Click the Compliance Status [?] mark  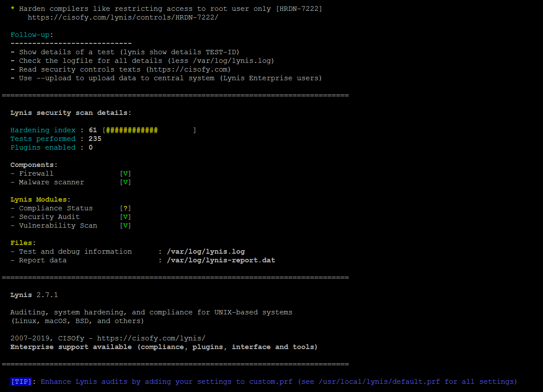(x=125, y=208)
